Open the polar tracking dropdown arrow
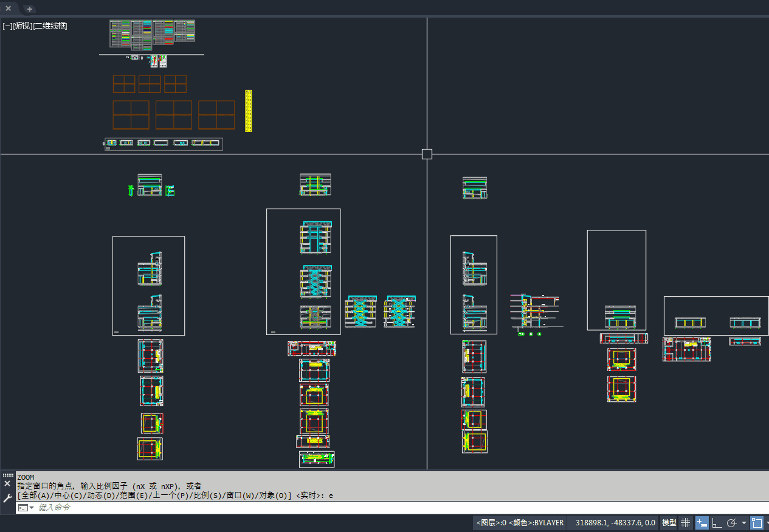 click(744, 522)
